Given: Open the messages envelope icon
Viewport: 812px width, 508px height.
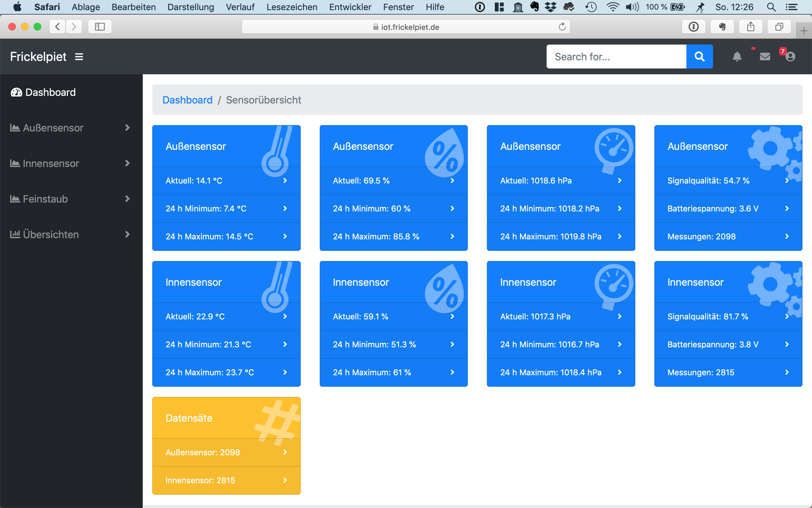Looking at the screenshot, I should tap(765, 57).
